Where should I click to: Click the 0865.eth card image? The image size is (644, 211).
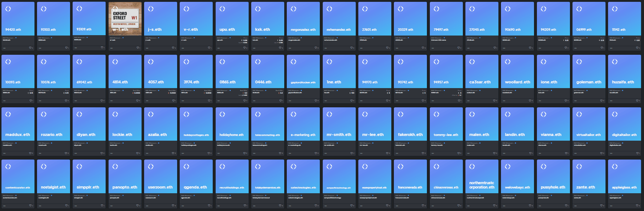click(232, 71)
